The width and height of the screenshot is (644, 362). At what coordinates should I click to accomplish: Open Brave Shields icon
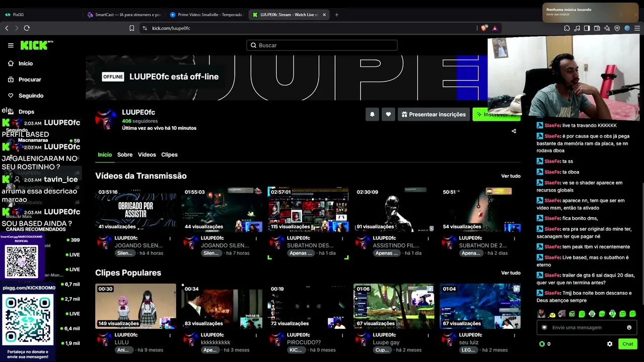pyautogui.click(x=484, y=28)
